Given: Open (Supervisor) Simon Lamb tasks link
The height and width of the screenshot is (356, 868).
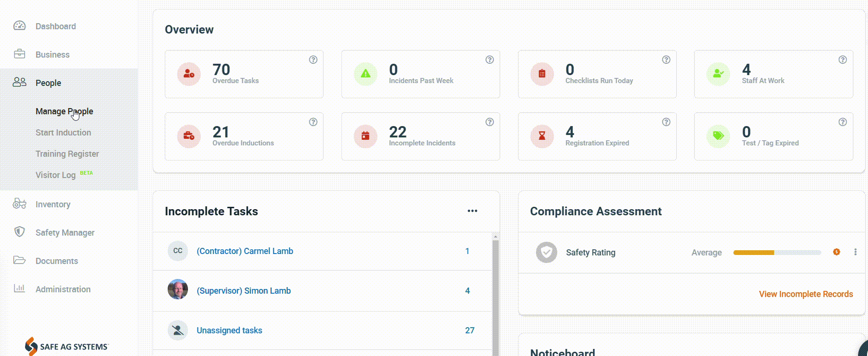Looking at the screenshot, I should pyautogui.click(x=243, y=291).
